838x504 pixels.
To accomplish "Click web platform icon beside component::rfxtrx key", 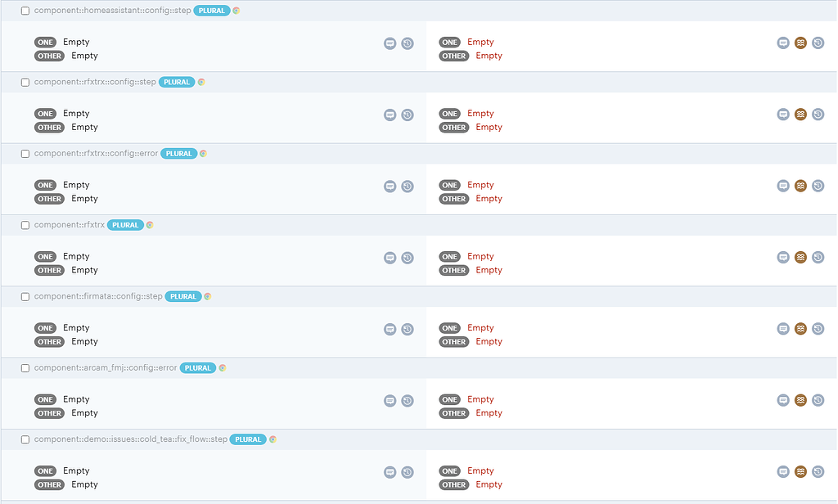I will pos(150,225).
